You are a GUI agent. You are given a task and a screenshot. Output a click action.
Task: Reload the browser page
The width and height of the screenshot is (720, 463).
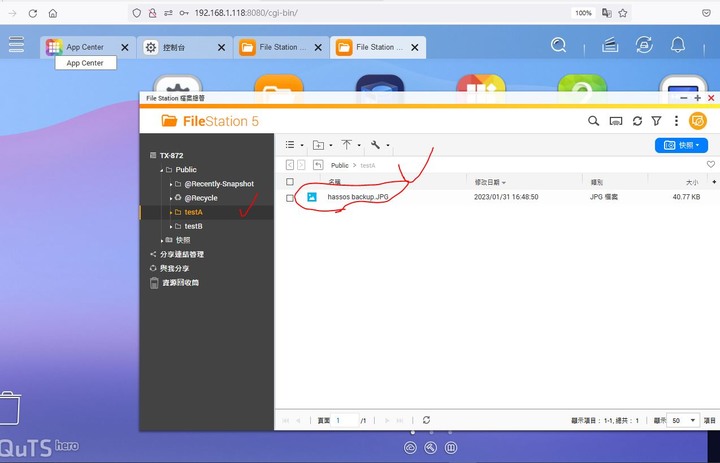tap(33, 13)
